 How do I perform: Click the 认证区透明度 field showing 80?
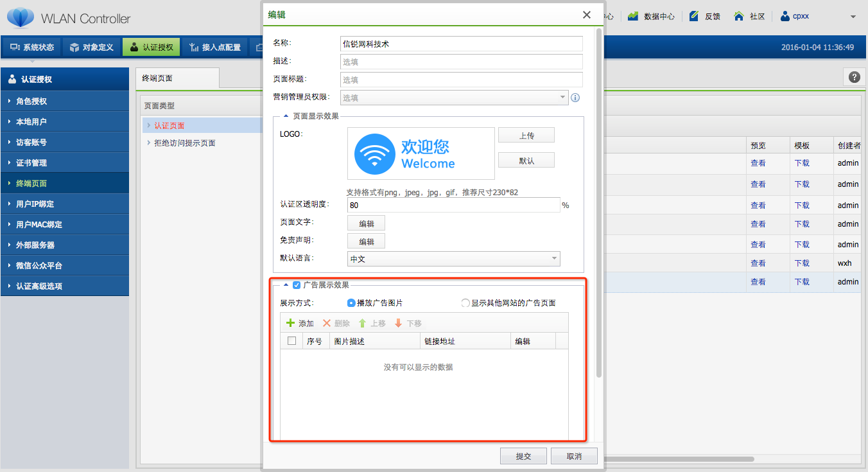(x=454, y=205)
